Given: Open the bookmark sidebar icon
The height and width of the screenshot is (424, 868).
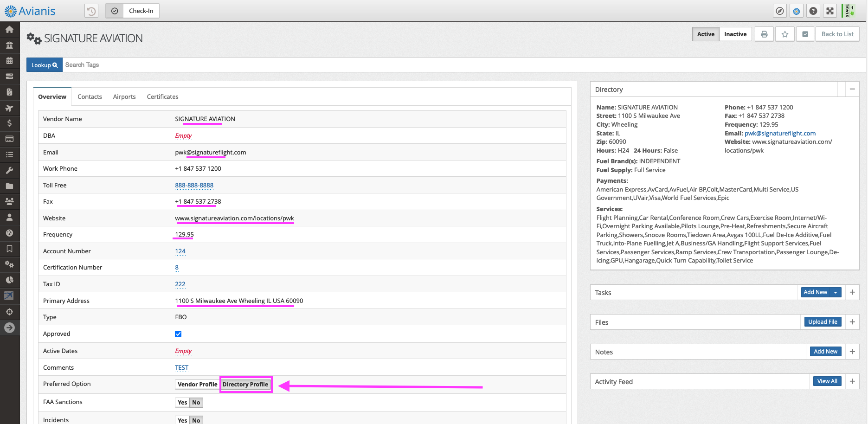Looking at the screenshot, I should pos(9,249).
